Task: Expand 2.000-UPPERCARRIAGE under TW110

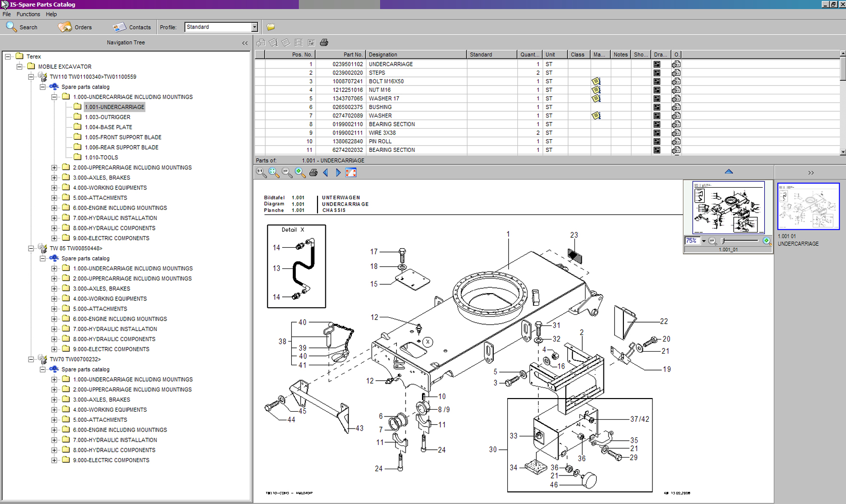Action: pyautogui.click(x=54, y=168)
